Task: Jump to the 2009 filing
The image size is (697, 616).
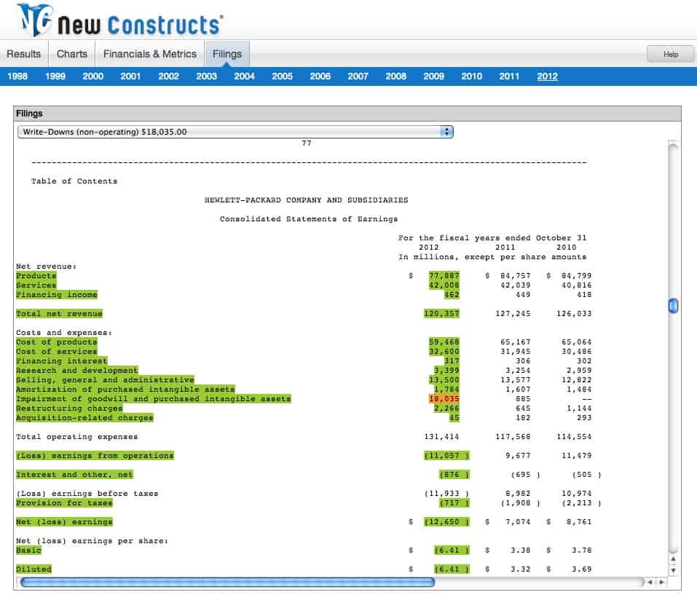Action: tap(434, 76)
